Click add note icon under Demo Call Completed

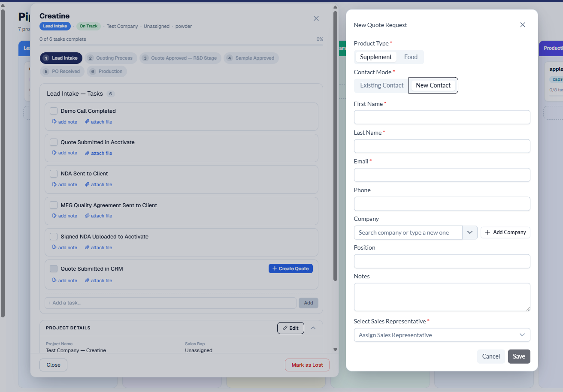[54, 122]
